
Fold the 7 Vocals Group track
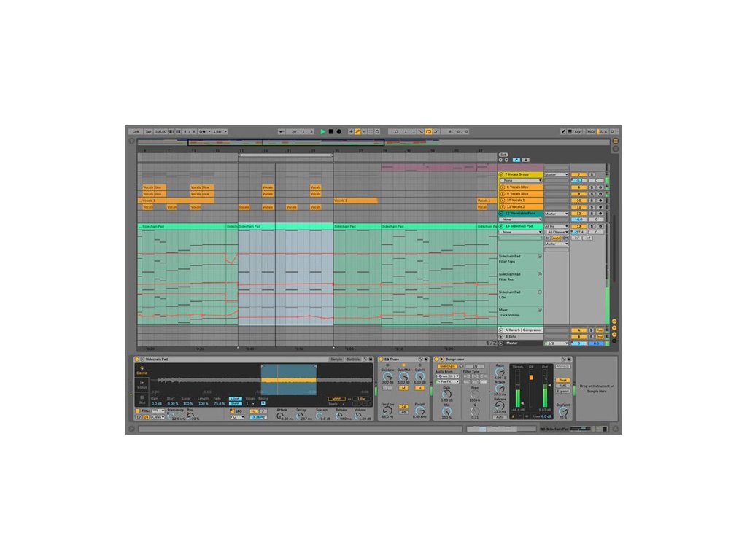tap(500, 174)
